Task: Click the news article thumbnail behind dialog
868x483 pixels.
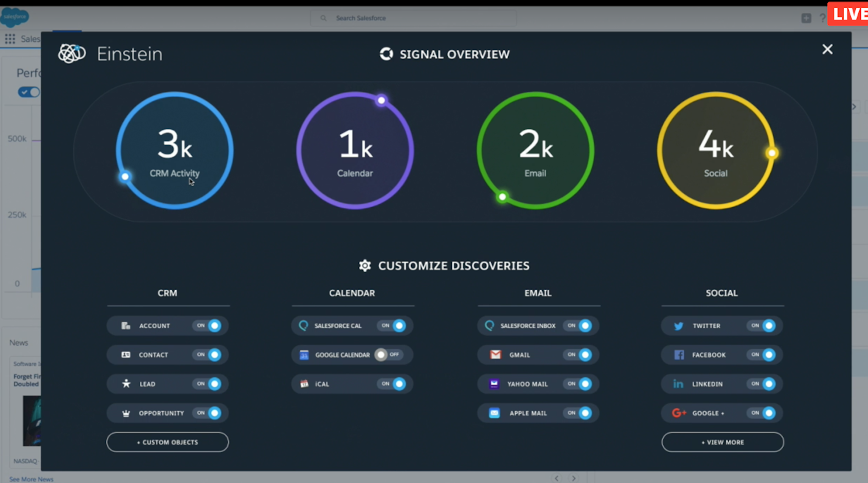Action: 32,421
